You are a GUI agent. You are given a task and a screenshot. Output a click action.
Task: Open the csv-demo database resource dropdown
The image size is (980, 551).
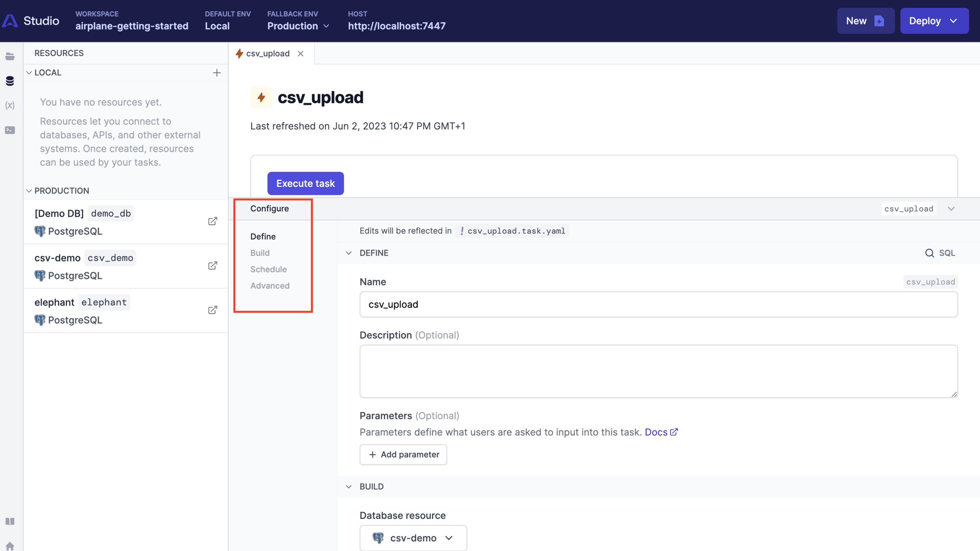click(x=413, y=538)
